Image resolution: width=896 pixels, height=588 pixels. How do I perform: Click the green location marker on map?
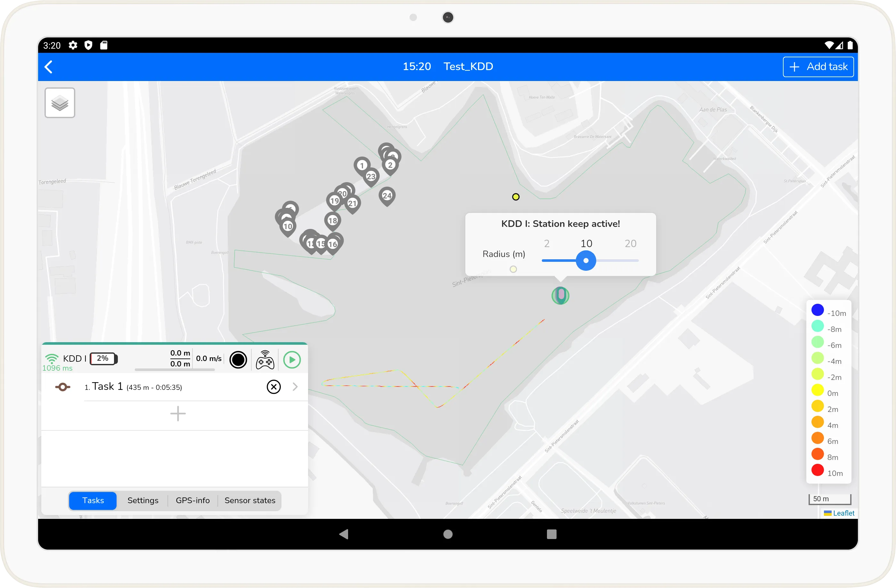[x=561, y=295]
